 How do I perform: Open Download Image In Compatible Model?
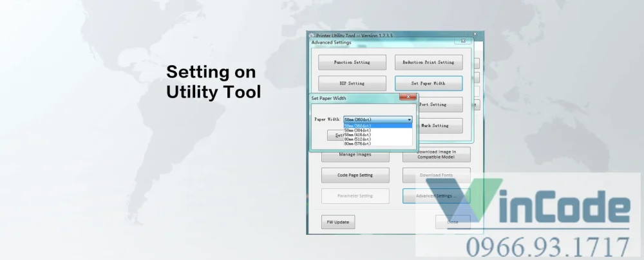pyautogui.click(x=436, y=155)
